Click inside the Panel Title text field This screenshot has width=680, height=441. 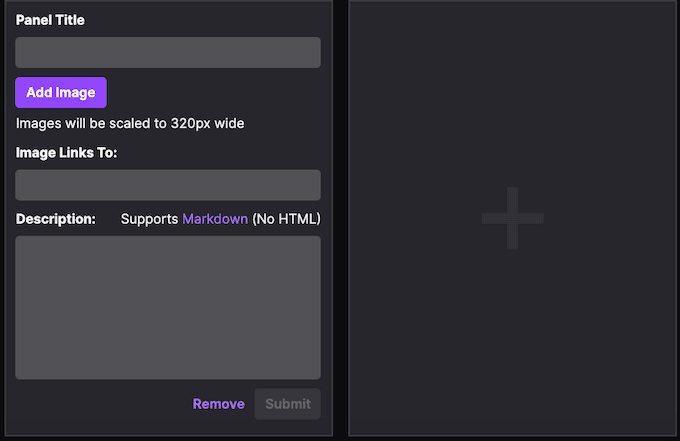[168, 53]
